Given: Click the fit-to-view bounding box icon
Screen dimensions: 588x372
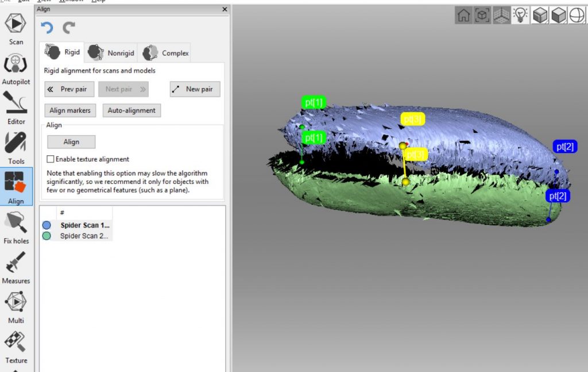Looking at the screenshot, I should point(482,16).
